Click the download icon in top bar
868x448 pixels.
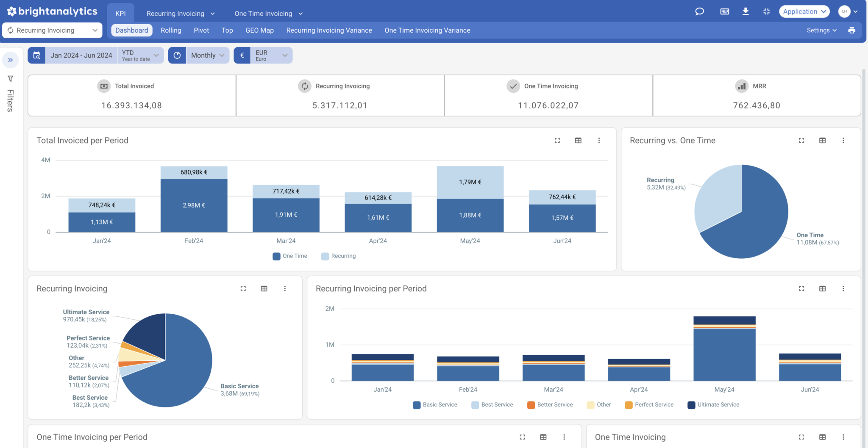746,11
